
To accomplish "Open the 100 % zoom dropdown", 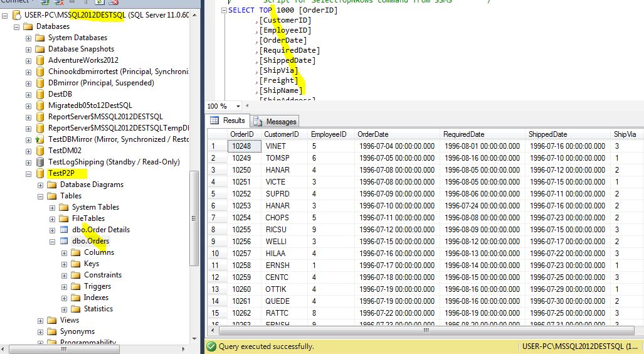I will tap(238, 106).
